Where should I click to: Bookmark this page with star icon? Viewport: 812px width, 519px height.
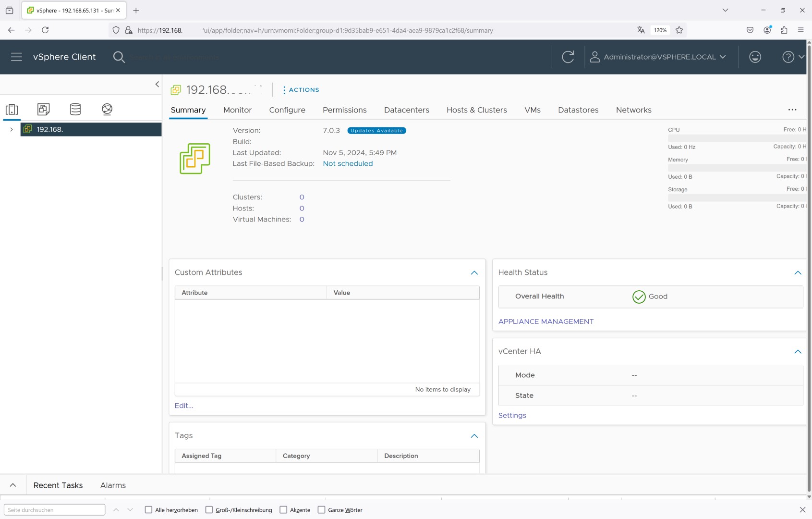[x=679, y=30]
